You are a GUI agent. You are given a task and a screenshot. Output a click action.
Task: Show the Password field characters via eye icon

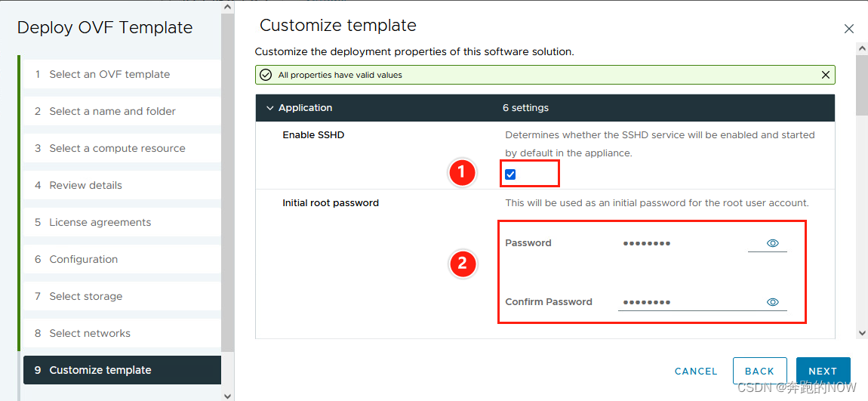click(x=773, y=243)
